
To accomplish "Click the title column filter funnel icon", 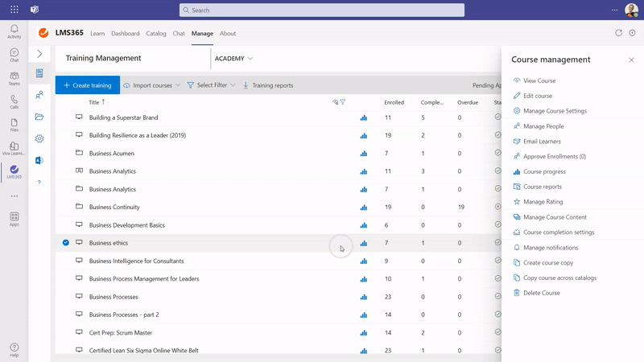I will click(x=343, y=102).
